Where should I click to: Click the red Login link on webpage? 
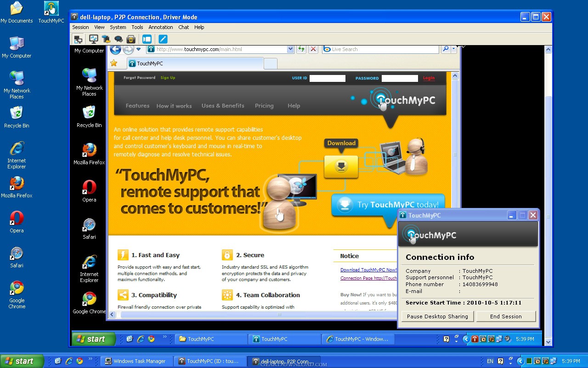429,78
